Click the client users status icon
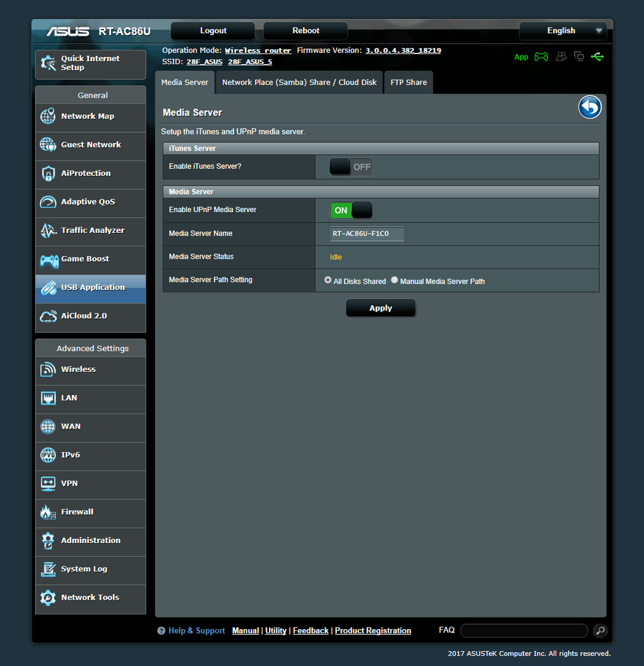Image resolution: width=644 pixels, height=666 pixels. 561,56
